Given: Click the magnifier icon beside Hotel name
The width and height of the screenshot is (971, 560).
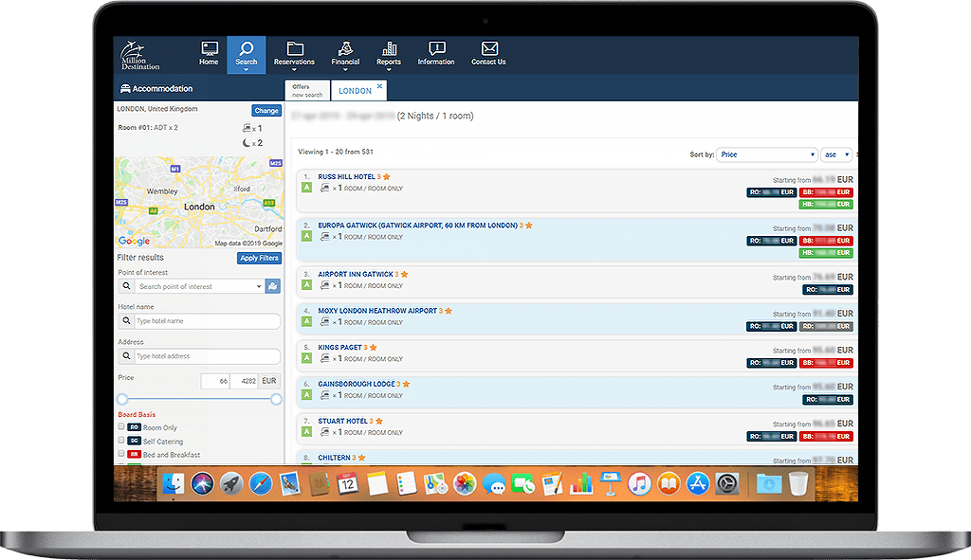Looking at the screenshot, I should click(x=126, y=321).
